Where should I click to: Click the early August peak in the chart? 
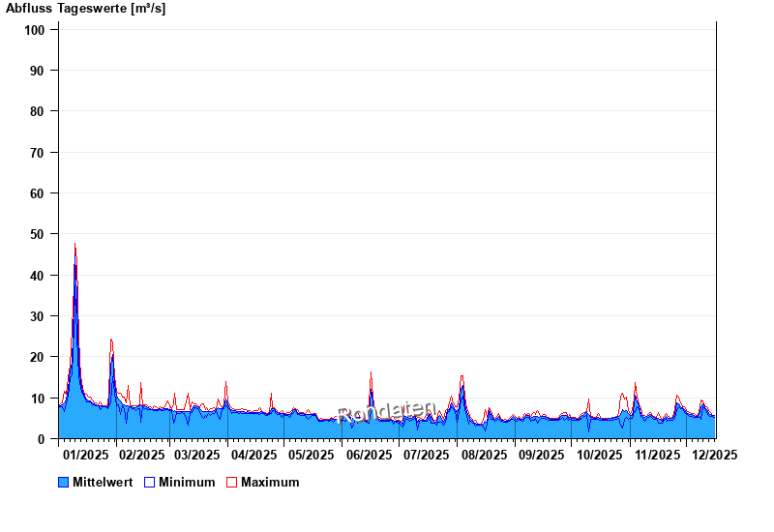point(462,377)
